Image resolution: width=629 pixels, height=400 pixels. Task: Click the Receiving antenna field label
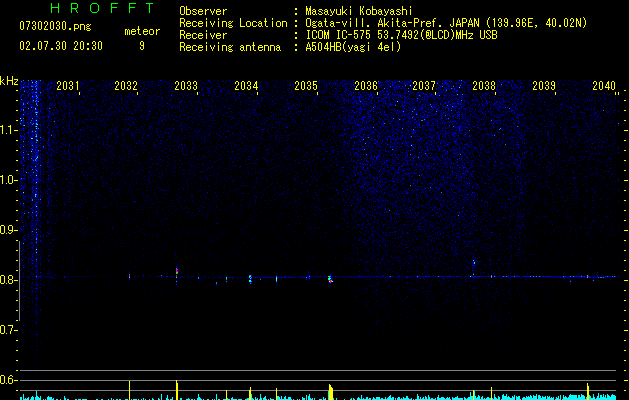coord(230,47)
